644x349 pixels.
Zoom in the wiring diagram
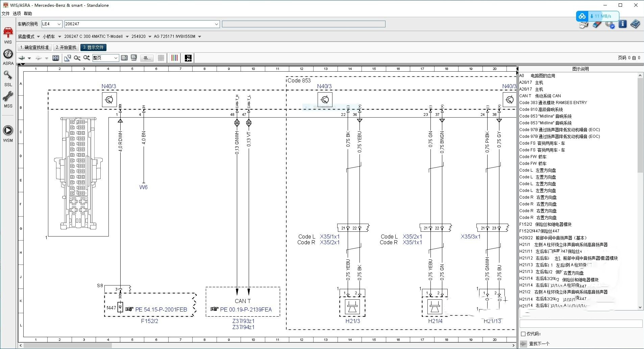click(x=86, y=58)
